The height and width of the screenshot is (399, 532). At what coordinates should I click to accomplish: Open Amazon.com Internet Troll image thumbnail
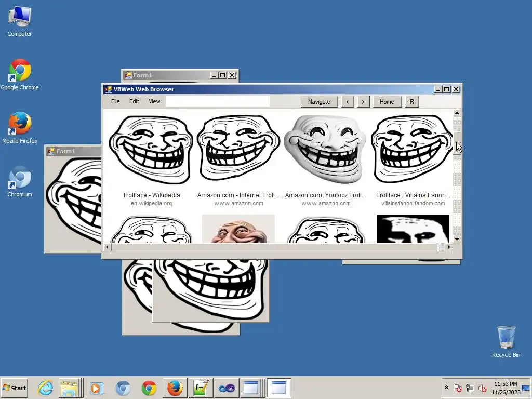(x=238, y=148)
